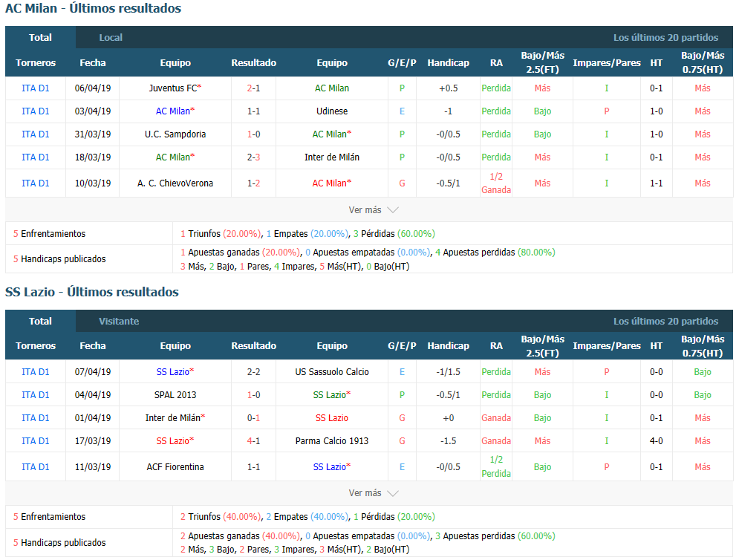Click ITA D1 in the 10/03/19 row
The height and width of the screenshot is (560, 739).
point(36,183)
